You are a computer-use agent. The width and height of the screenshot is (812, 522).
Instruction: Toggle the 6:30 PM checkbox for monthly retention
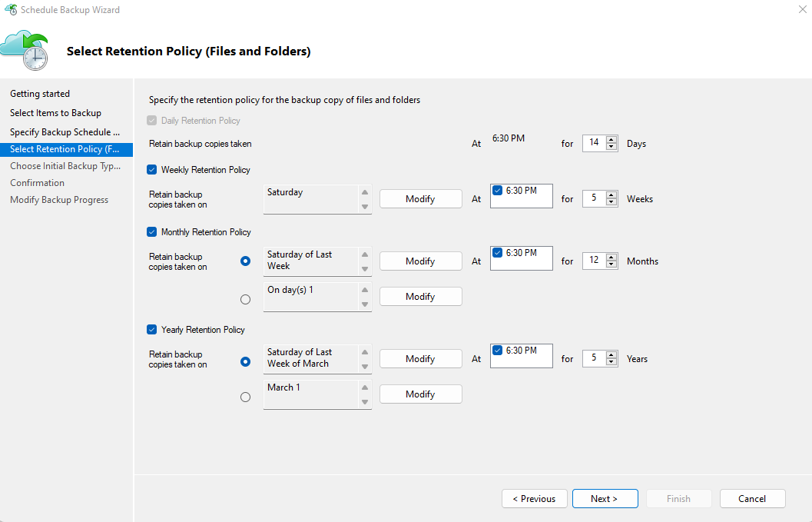(498, 252)
